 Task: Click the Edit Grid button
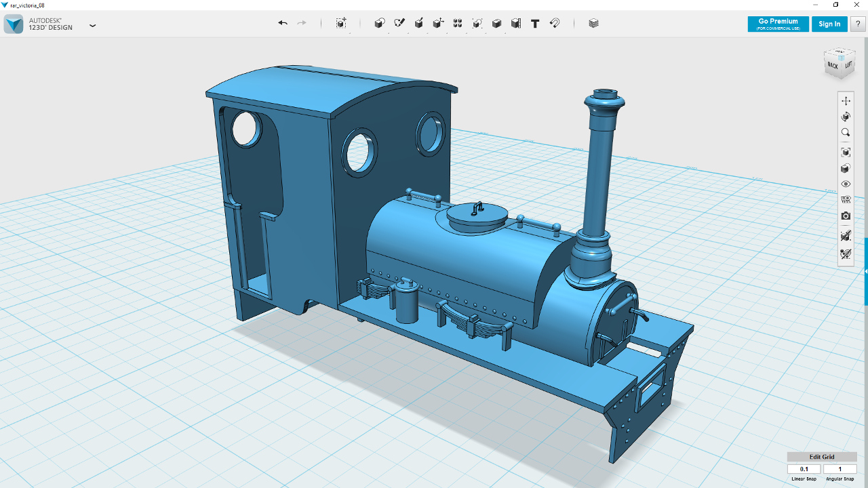[x=822, y=457]
